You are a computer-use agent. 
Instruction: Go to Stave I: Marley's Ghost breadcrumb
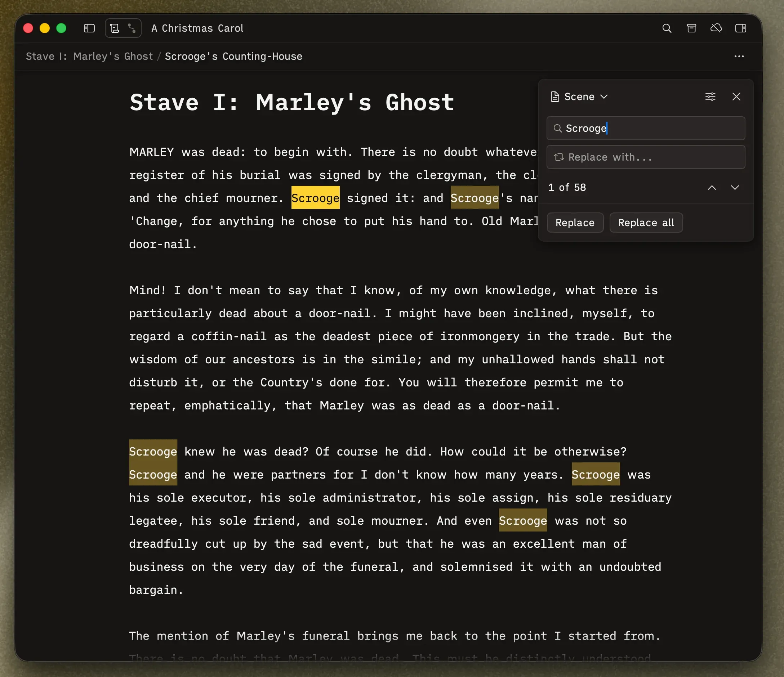[89, 56]
